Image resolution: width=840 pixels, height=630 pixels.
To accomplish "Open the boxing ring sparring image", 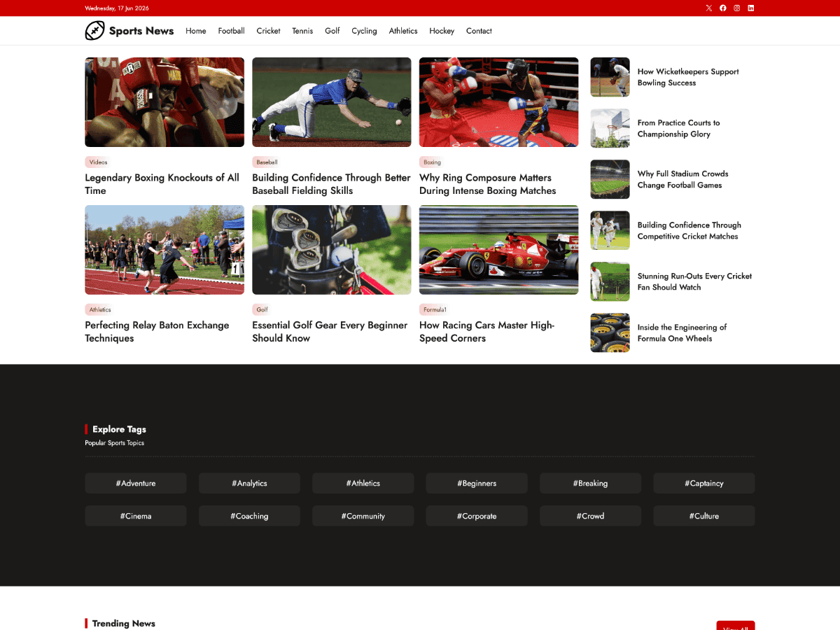I will tap(499, 102).
